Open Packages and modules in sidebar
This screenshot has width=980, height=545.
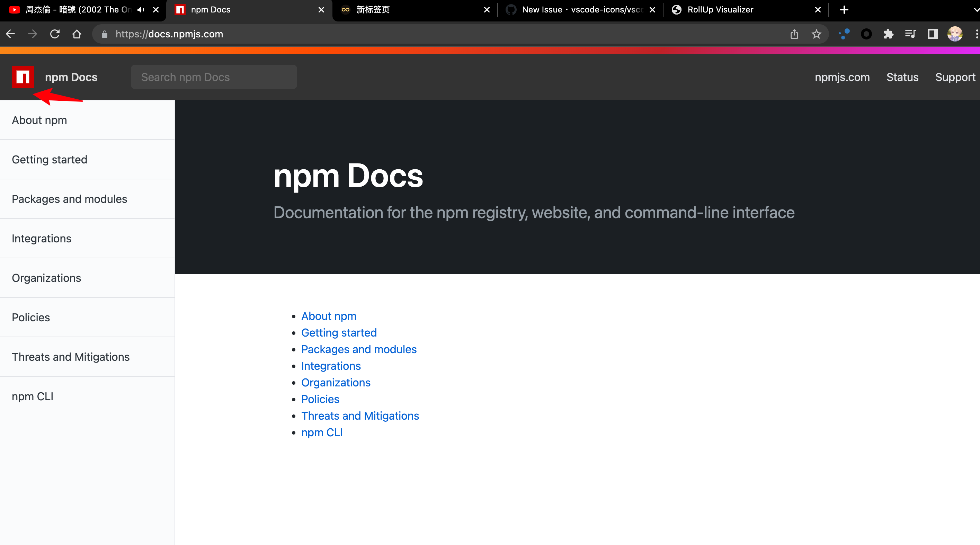tap(88, 199)
